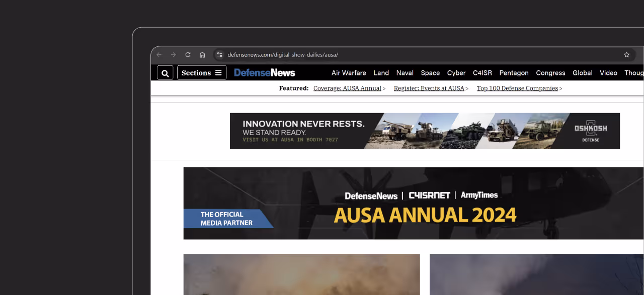Open the Sections hamburger menu
Viewport: 644px width, 295px height.
coord(201,72)
